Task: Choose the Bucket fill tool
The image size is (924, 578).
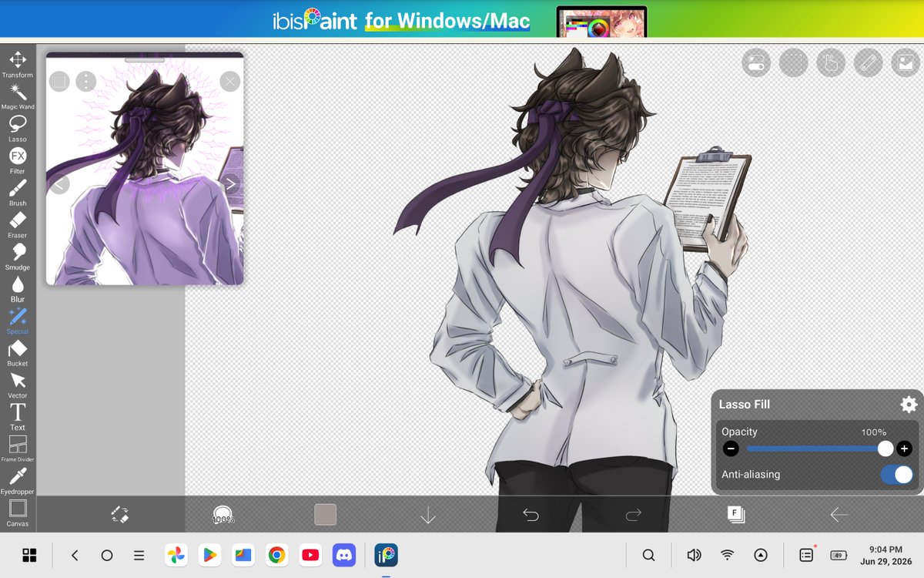Action: tap(18, 353)
